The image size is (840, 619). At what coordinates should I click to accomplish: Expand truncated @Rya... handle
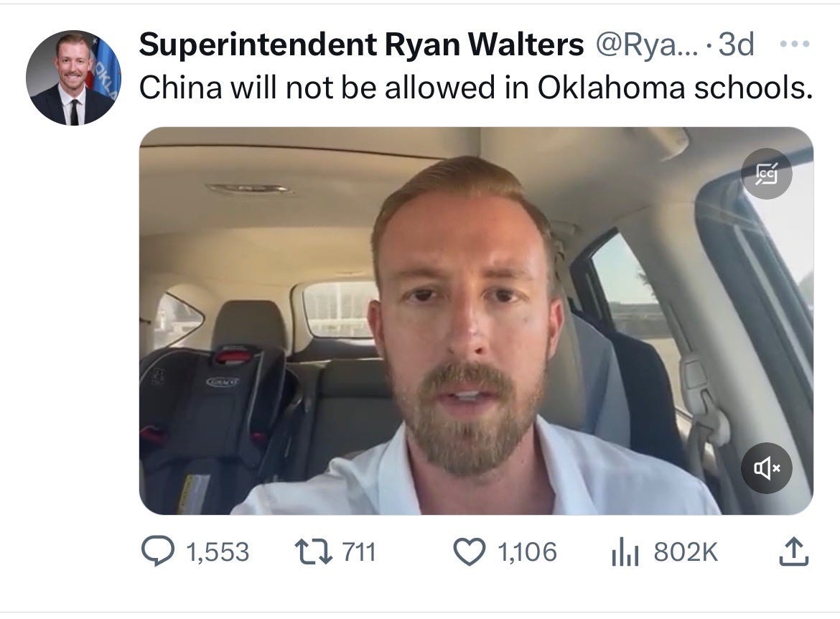coord(647,45)
